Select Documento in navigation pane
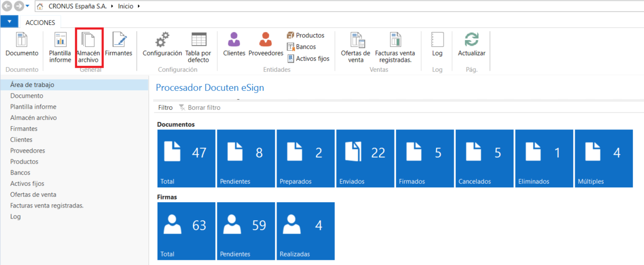Viewport: 644px width, 265px height. (74, 96)
